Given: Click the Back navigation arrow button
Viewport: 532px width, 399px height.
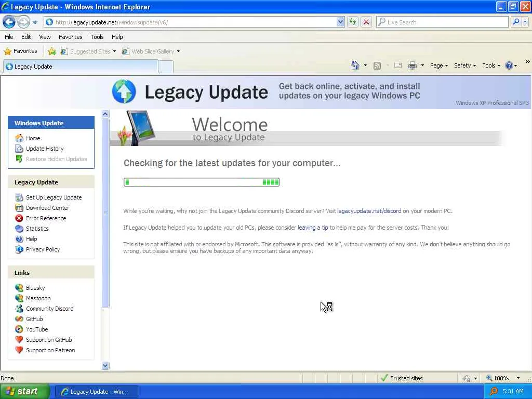Looking at the screenshot, I should coord(9,22).
